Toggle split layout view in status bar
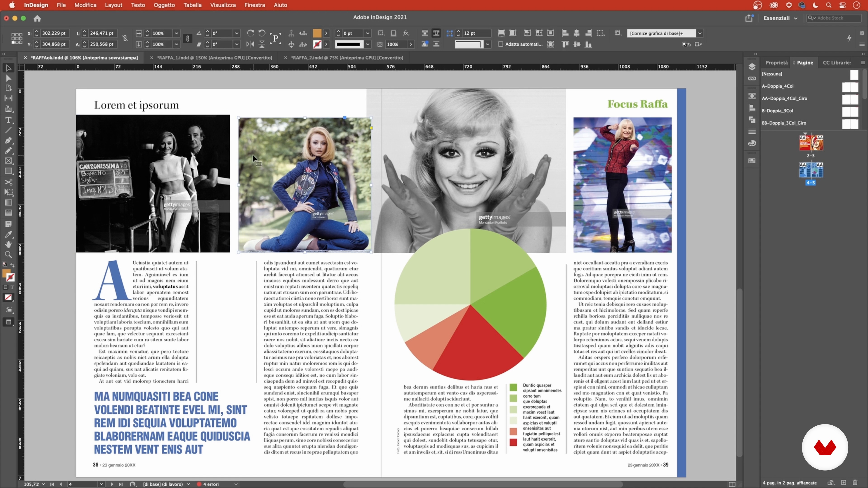The height and width of the screenshot is (488, 868). click(x=732, y=484)
